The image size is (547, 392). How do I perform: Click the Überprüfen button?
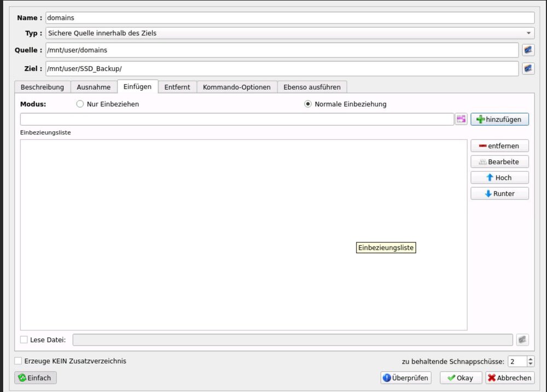pos(406,378)
